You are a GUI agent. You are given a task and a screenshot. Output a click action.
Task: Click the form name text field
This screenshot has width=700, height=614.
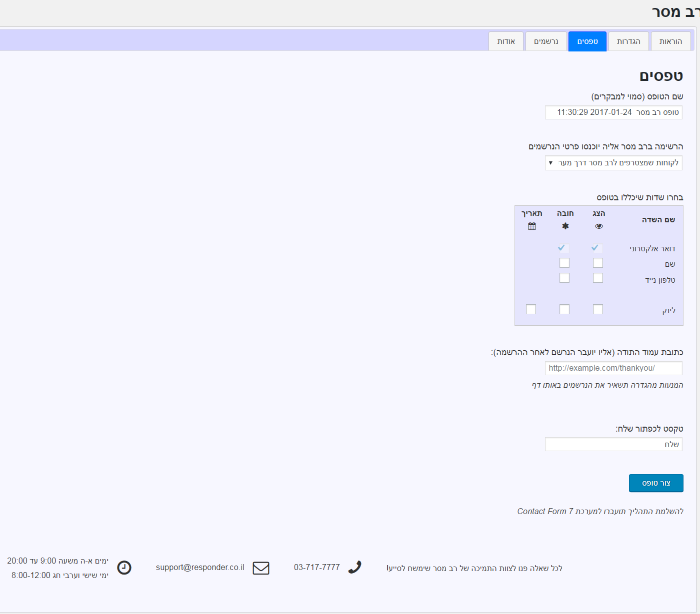(x=613, y=112)
